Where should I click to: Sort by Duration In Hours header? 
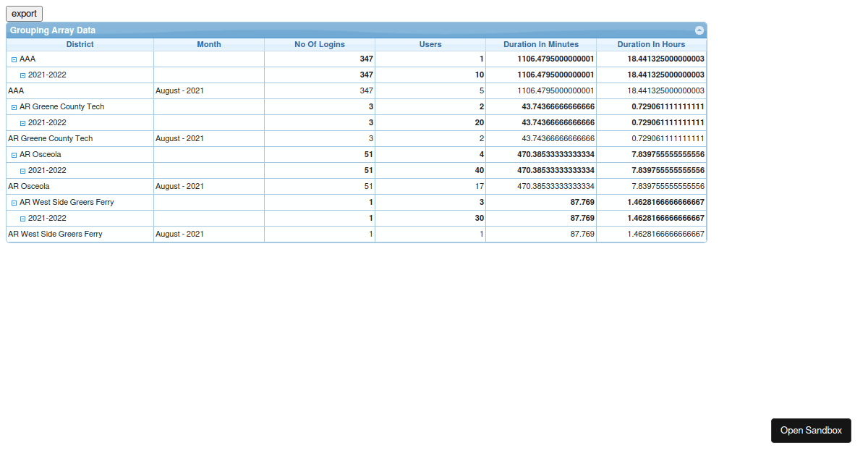(x=651, y=44)
